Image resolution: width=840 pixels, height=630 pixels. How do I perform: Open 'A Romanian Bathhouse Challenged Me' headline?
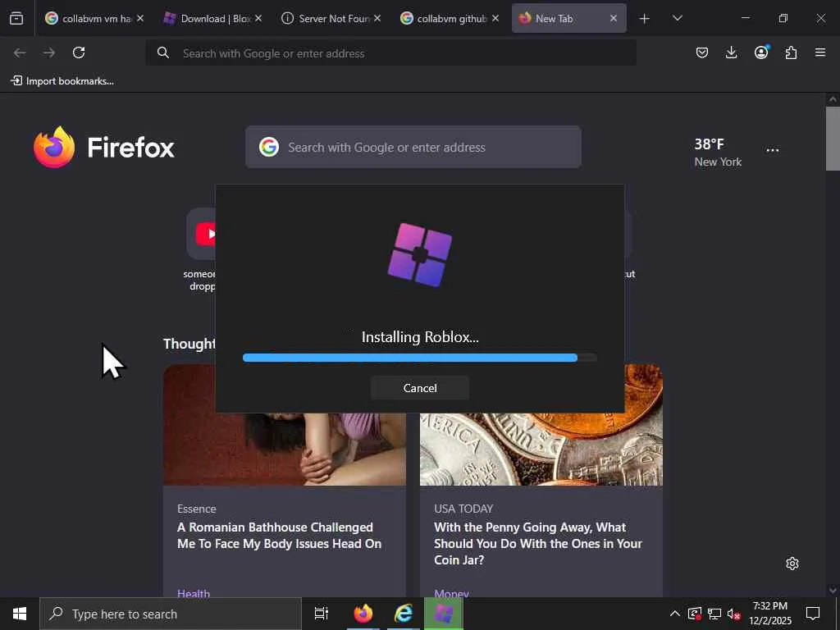[279, 535]
